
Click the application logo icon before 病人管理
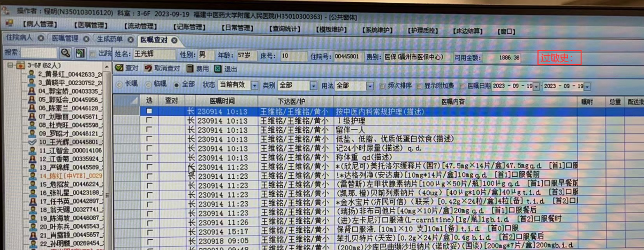[x=9, y=24]
